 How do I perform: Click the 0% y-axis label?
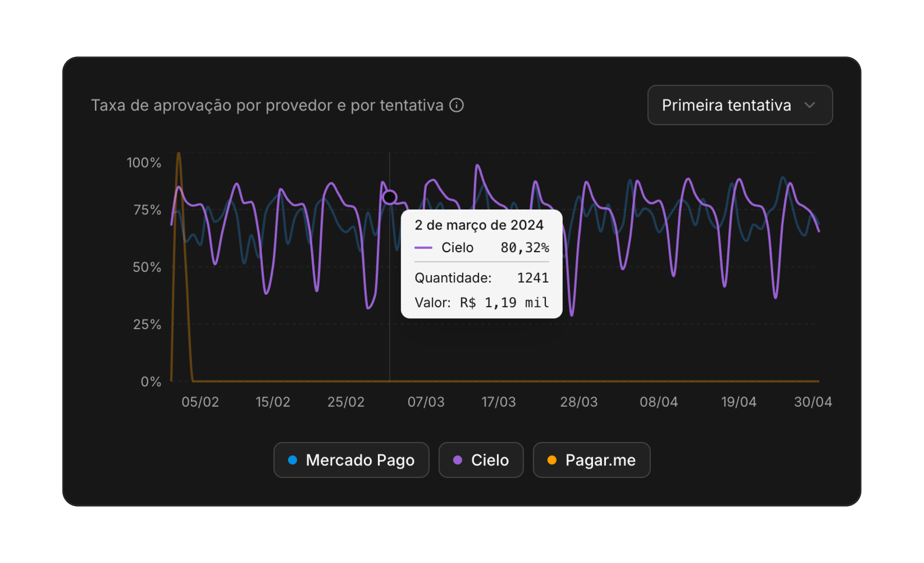(151, 382)
